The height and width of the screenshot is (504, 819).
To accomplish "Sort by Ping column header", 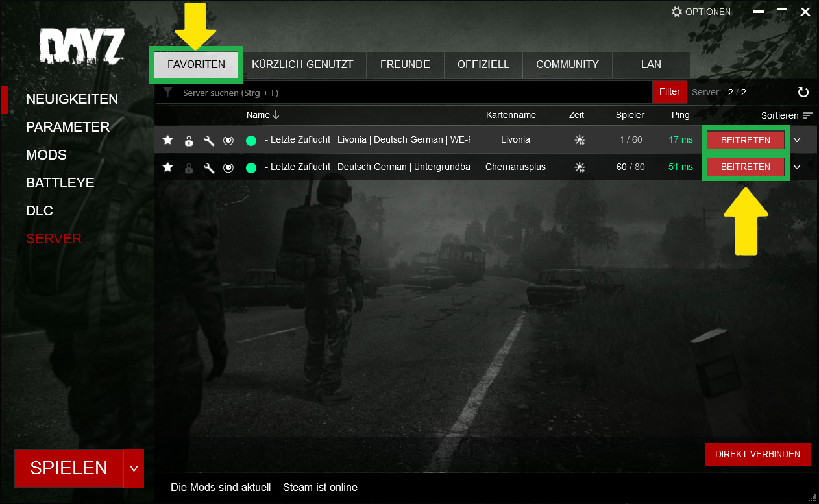I will point(681,115).
